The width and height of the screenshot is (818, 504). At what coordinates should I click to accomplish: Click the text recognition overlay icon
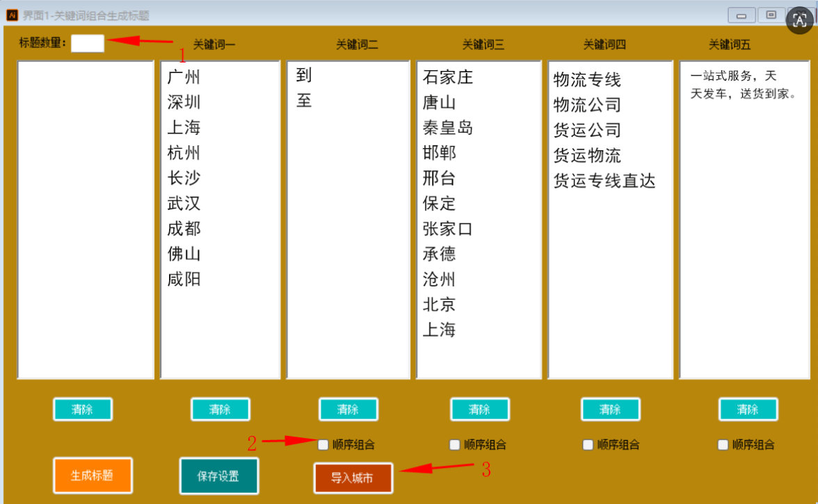(800, 20)
